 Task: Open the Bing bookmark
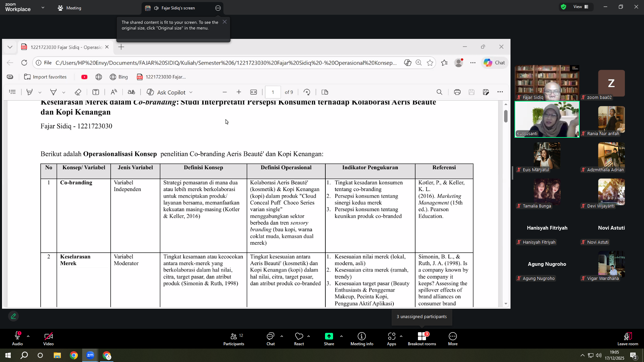click(119, 77)
